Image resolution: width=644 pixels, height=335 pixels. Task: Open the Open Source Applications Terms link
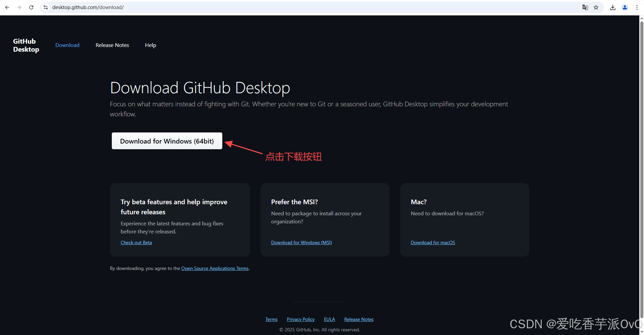click(x=215, y=268)
